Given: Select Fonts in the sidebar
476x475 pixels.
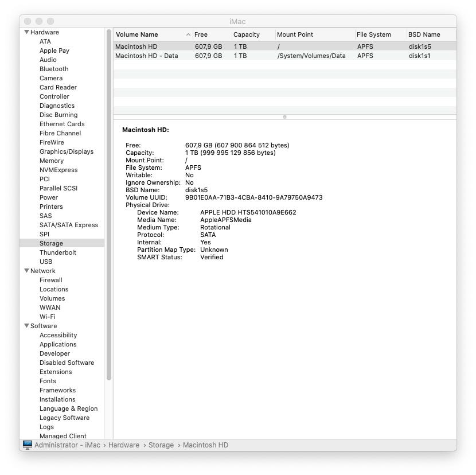Looking at the screenshot, I should pos(48,381).
